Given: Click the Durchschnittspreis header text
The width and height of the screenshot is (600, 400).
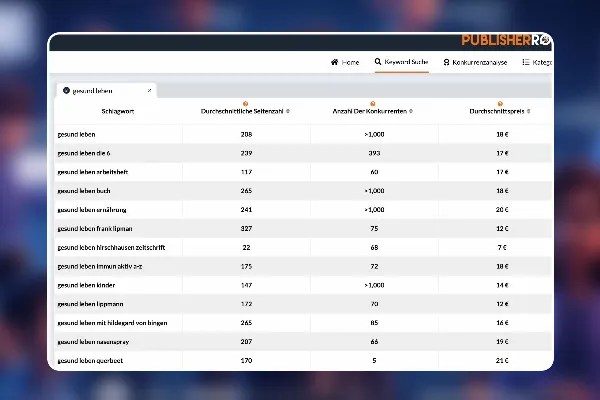Looking at the screenshot, I should point(497,111).
